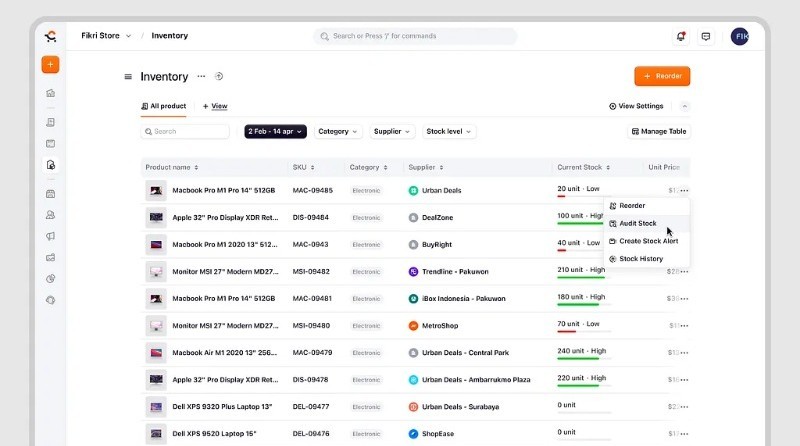
Task: Click thumbnail of Dell XPS 9320 Plus Laptop
Action: [x=156, y=407]
